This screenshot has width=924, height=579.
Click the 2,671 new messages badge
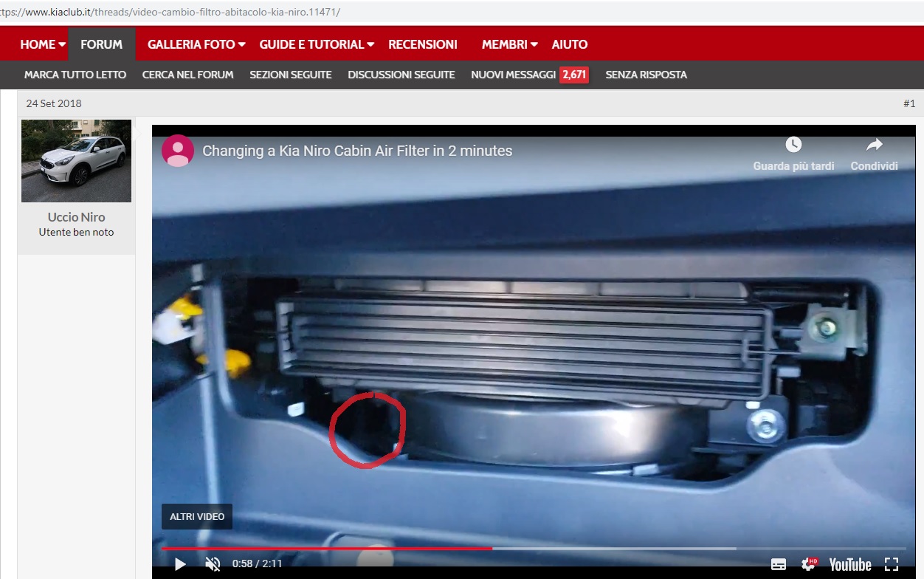tap(574, 75)
